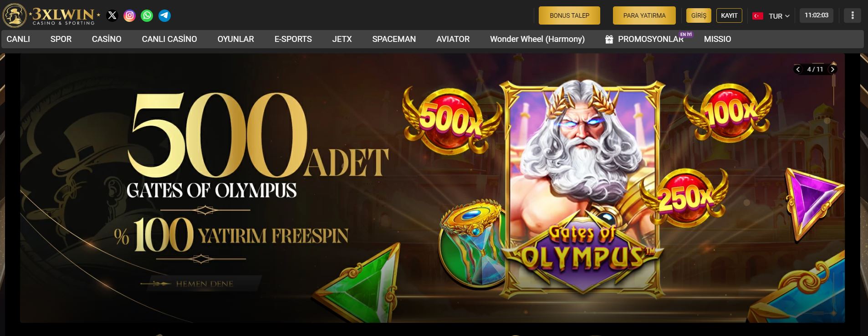Go to next banner slide arrow
This screenshot has width=868, height=336.
click(832, 69)
